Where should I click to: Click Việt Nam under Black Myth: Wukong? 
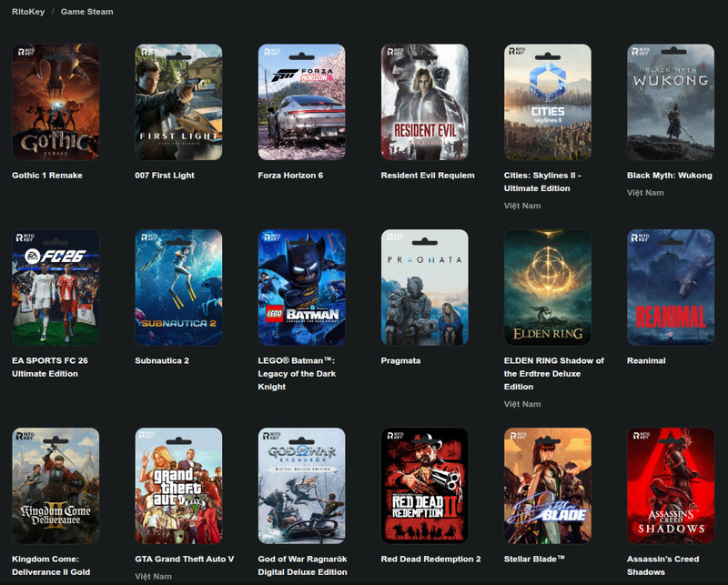click(x=645, y=192)
